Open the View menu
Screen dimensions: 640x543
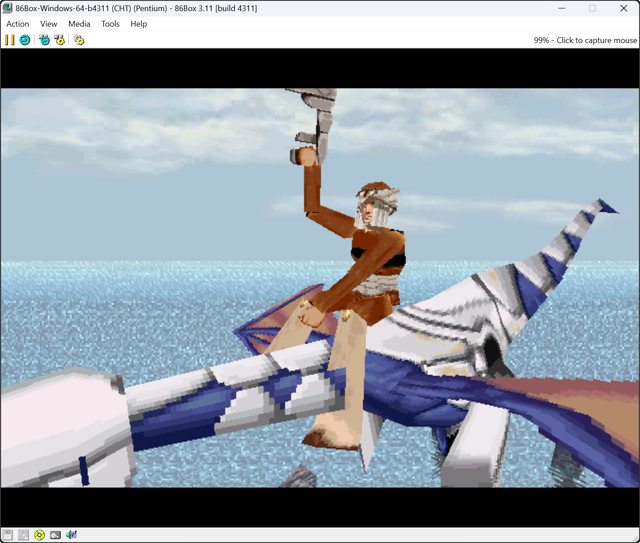tap(48, 24)
